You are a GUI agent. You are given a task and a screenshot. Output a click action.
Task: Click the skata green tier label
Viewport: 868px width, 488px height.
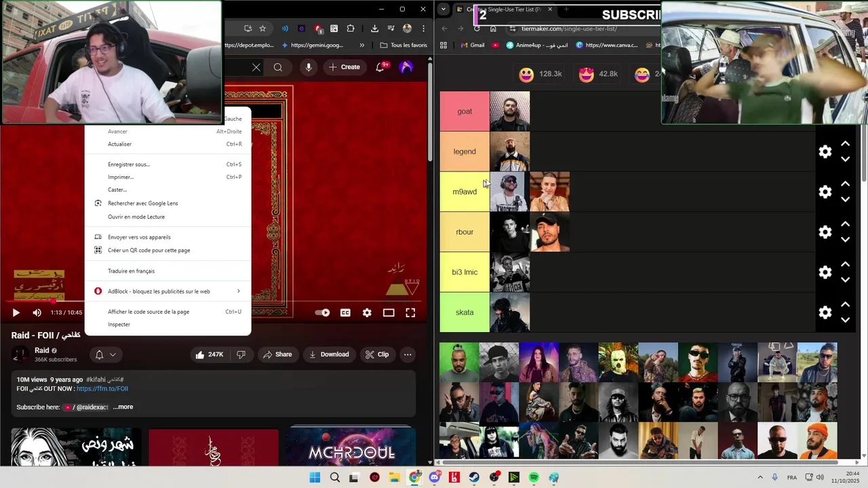465,312
